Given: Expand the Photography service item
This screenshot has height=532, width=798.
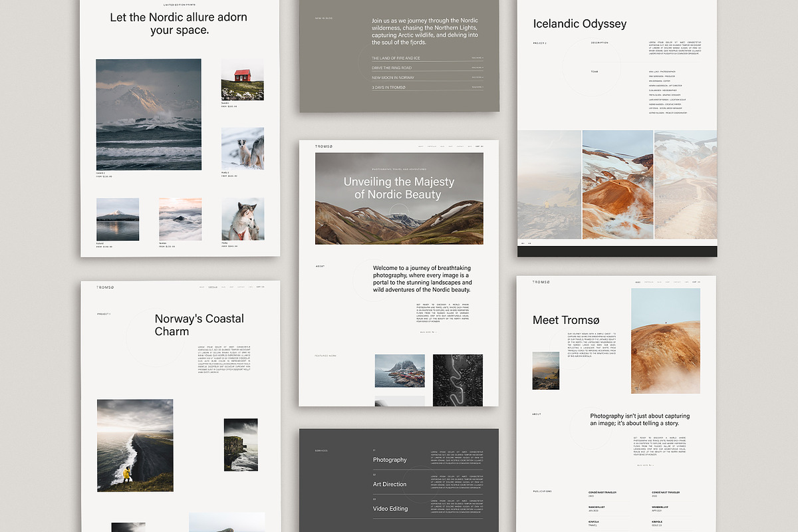Looking at the screenshot, I should click(x=390, y=460).
